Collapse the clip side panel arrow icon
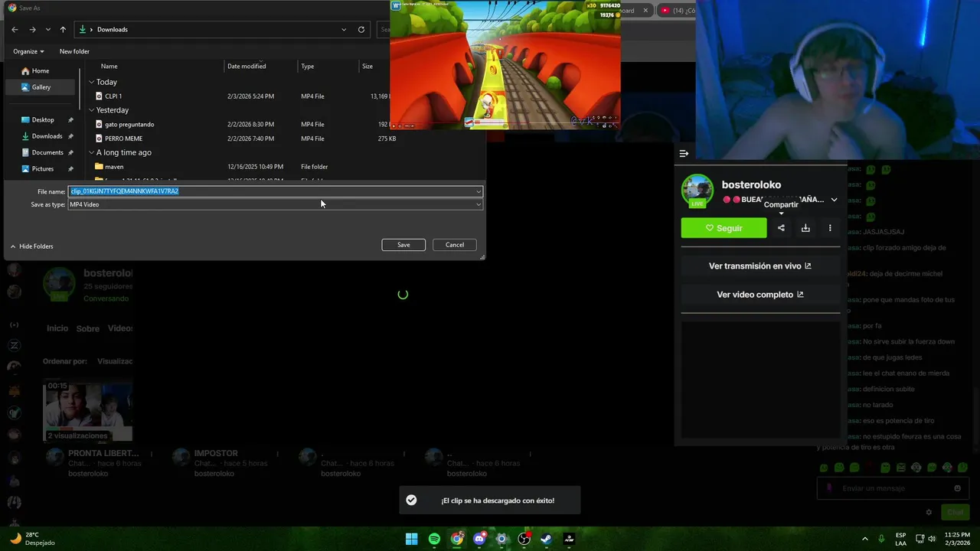This screenshot has height=551, width=980. (x=684, y=153)
